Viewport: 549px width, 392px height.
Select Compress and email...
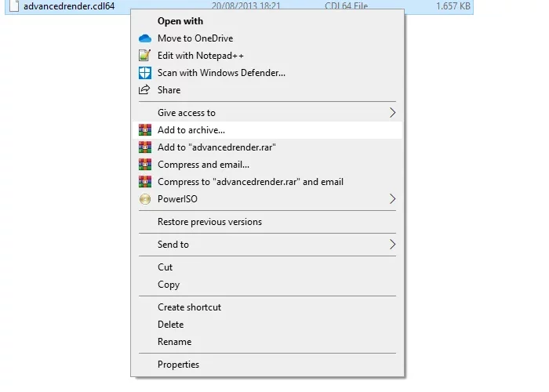tap(267, 165)
